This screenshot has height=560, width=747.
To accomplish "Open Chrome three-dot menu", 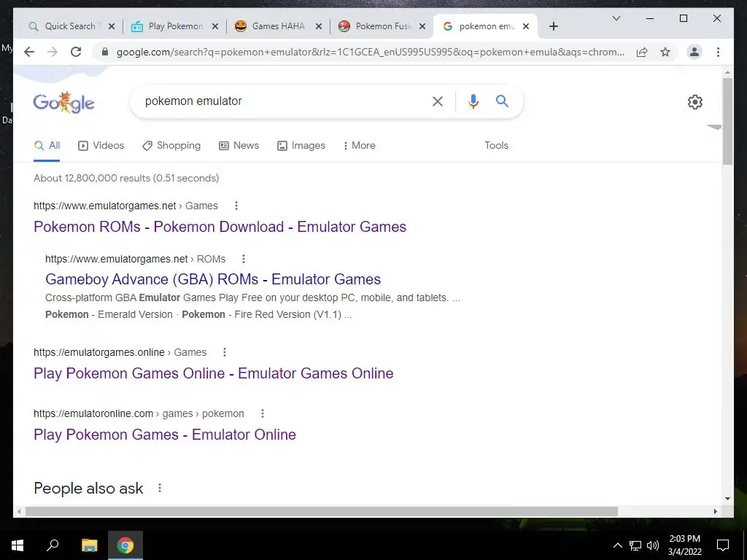I will pos(718,52).
